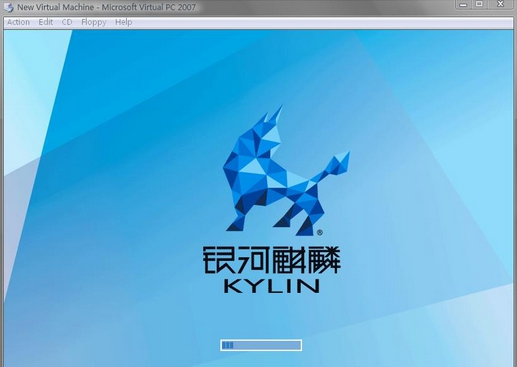Click the Virtual PC title bar icon
Image resolution: width=517 pixels, height=367 pixels.
click(x=9, y=7)
